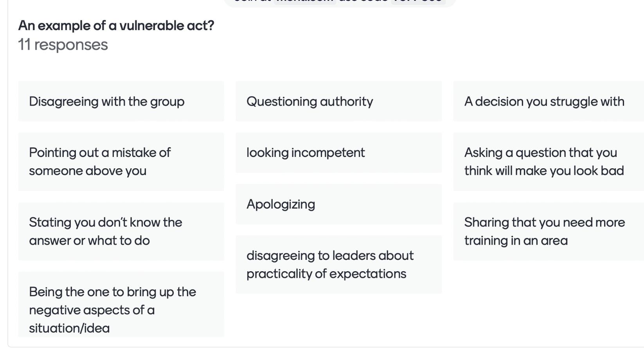The width and height of the screenshot is (644, 353).
Task: Select the "Disagreeing with the group" response card
Action: (x=121, y=101)
